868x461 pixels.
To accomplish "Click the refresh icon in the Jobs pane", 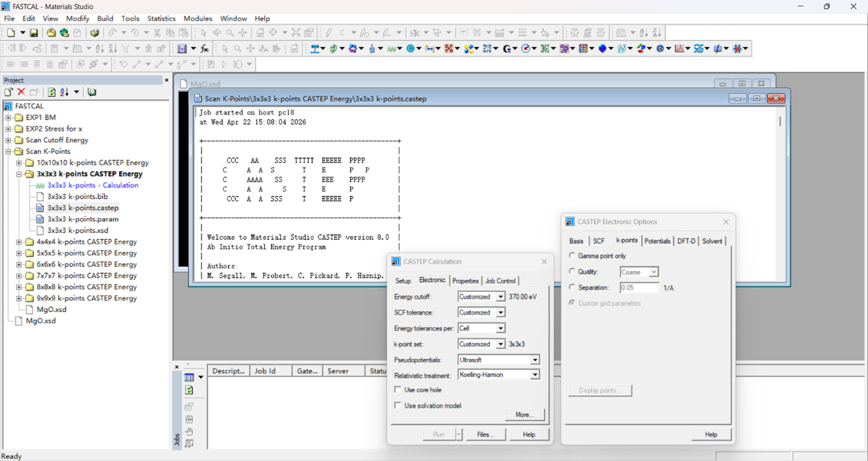I will coord(189,390).
